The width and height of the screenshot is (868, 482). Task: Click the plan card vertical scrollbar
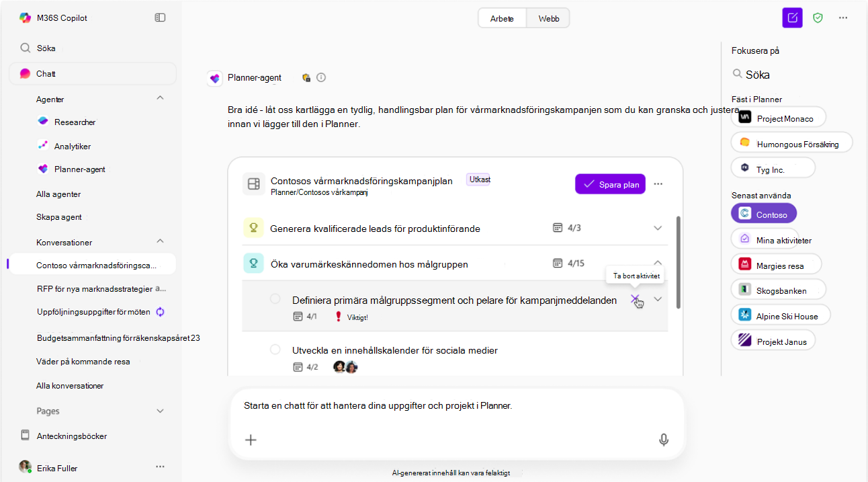[x=678, y=262]
